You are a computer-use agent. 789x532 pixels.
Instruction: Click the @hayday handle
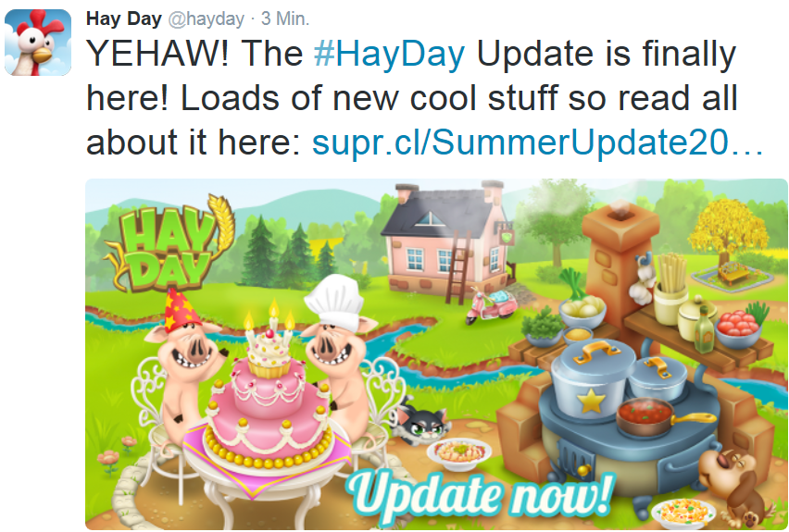[207, 19]
